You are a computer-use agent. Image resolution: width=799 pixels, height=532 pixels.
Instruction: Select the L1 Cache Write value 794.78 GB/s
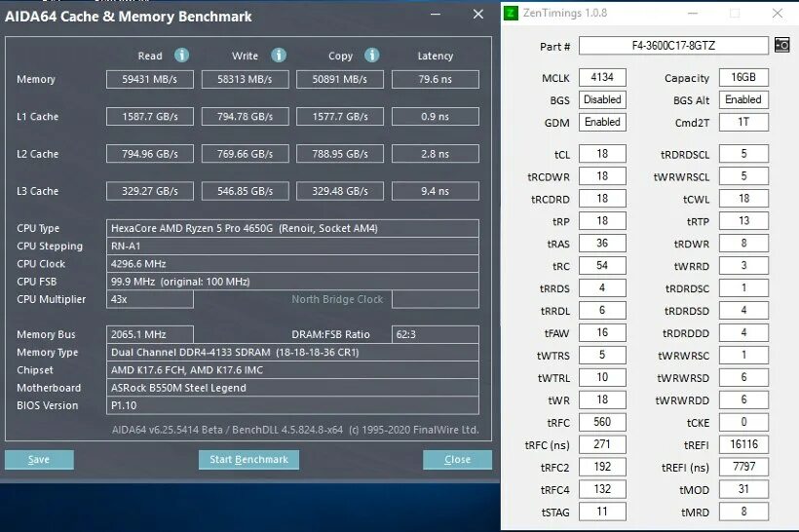click(246, 117)
